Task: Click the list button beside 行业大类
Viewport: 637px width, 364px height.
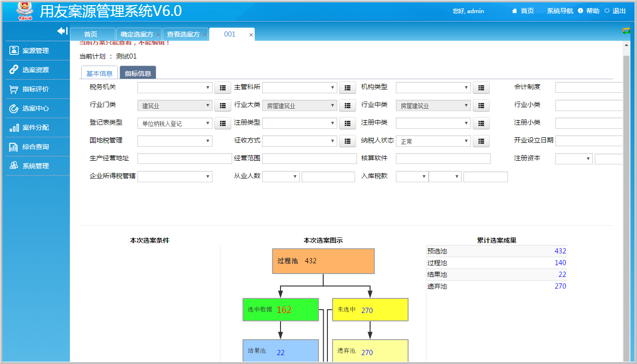Action: click(347, 106)
